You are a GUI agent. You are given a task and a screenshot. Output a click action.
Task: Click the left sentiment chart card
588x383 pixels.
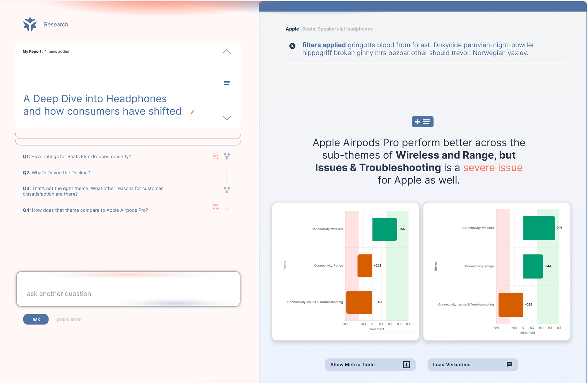345,271
